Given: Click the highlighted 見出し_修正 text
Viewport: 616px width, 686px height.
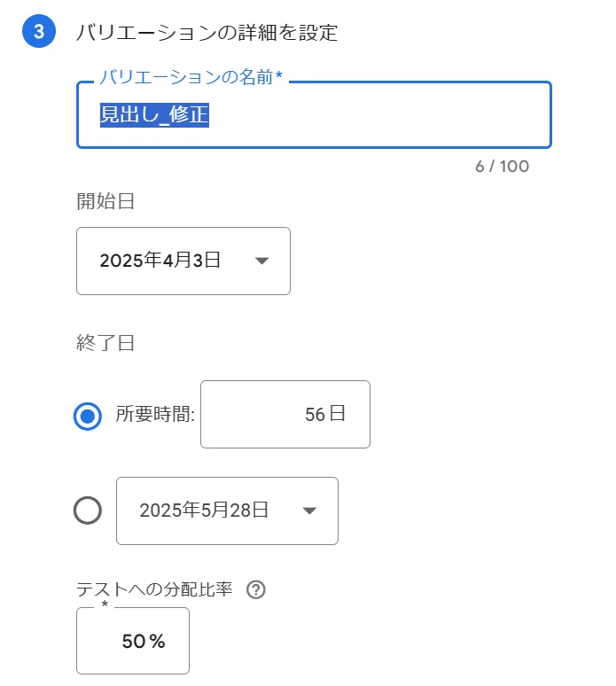Looking at the screenshot, I should (x=154, y=115).
